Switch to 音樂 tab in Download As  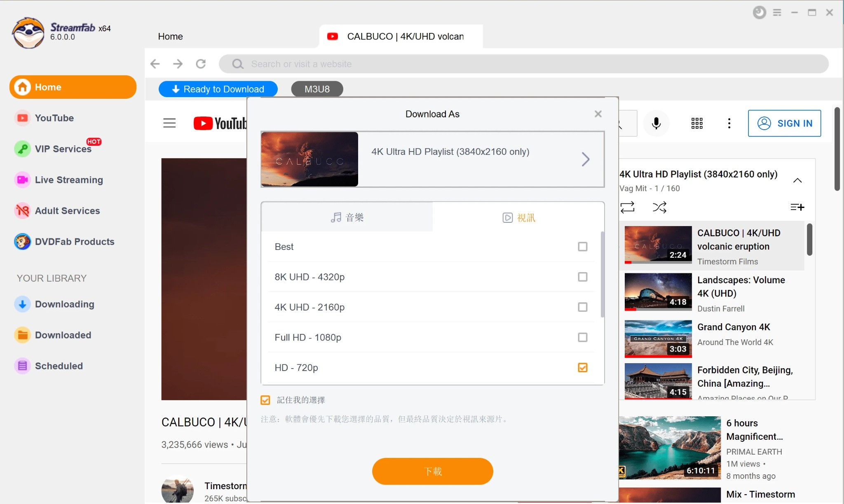[347, 217]
